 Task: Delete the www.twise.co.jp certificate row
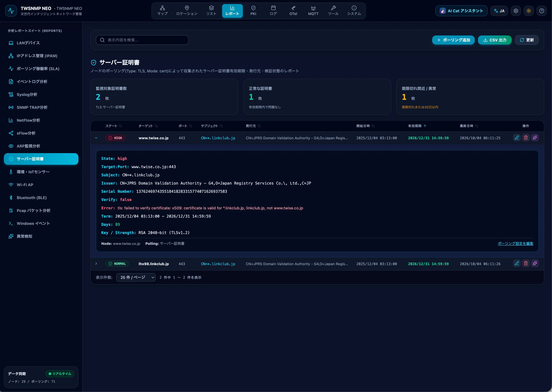526,138
